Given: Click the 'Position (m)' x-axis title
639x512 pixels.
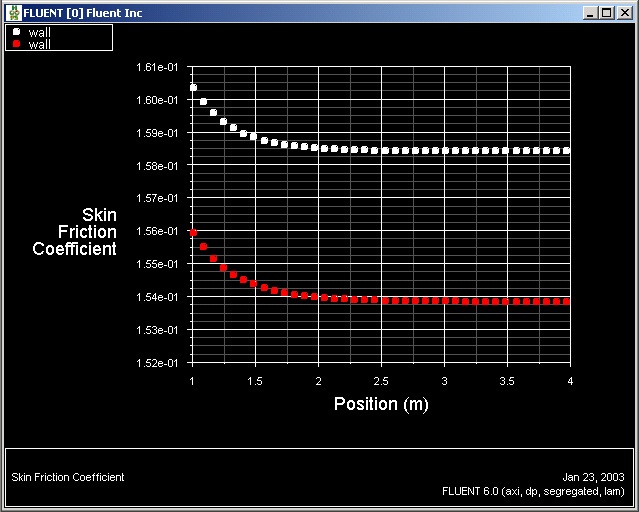Looking at the screenshot, I should [x=381, y=404].
